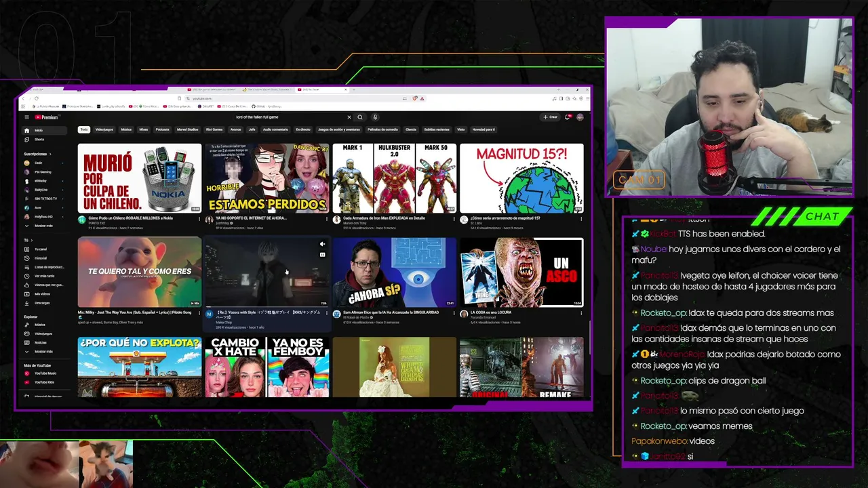868x488 pixels.
Task: Select the Música filter chip
Action: point(126,129)
